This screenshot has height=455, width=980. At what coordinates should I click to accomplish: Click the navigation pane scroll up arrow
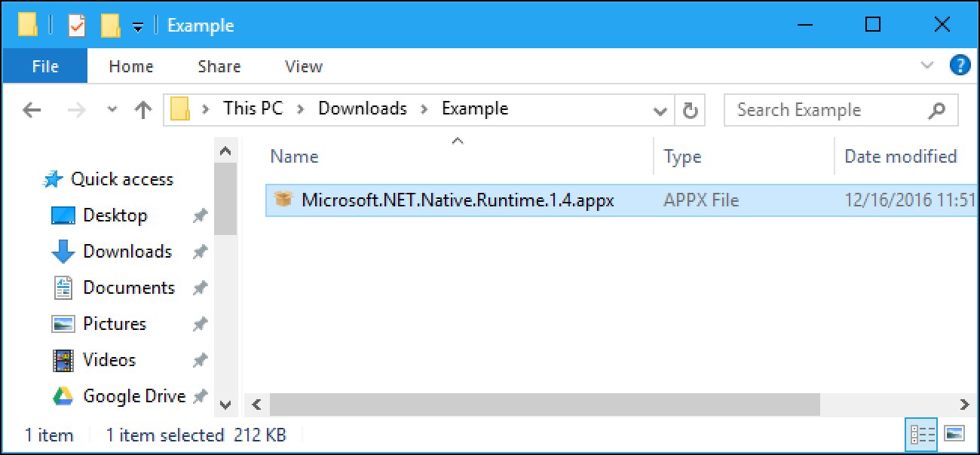(x=225, y=151)
